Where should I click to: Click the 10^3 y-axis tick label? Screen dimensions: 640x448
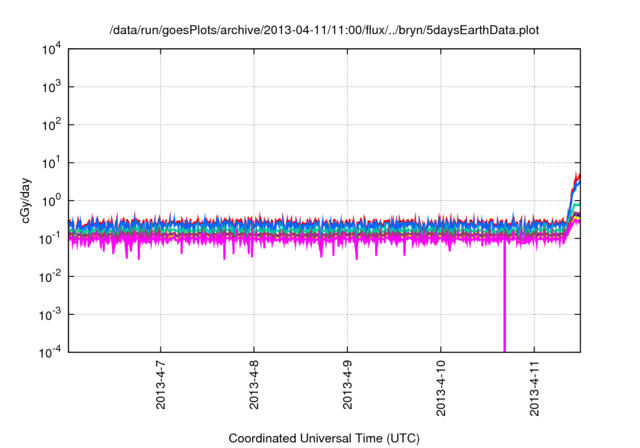click(x=51, y=87)
